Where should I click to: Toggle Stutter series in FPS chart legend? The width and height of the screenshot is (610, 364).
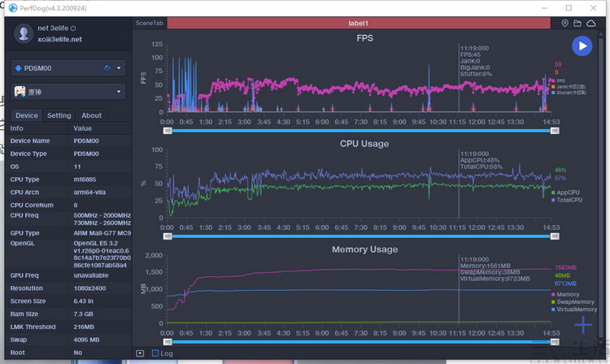569,93
